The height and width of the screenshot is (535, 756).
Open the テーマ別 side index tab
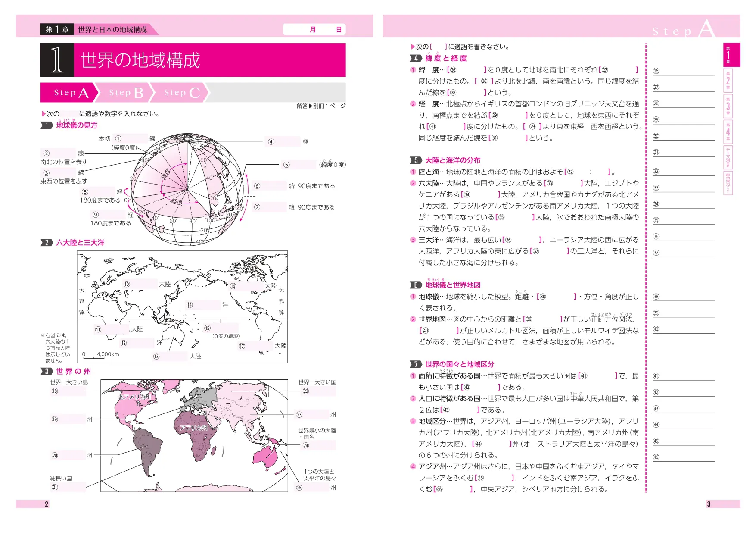pos(728,157)
